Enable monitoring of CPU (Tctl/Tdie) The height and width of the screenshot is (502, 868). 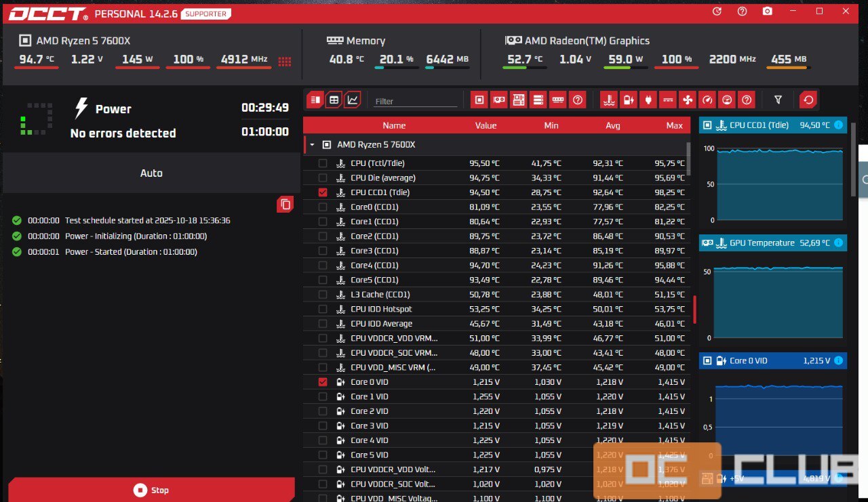(322, 163)
